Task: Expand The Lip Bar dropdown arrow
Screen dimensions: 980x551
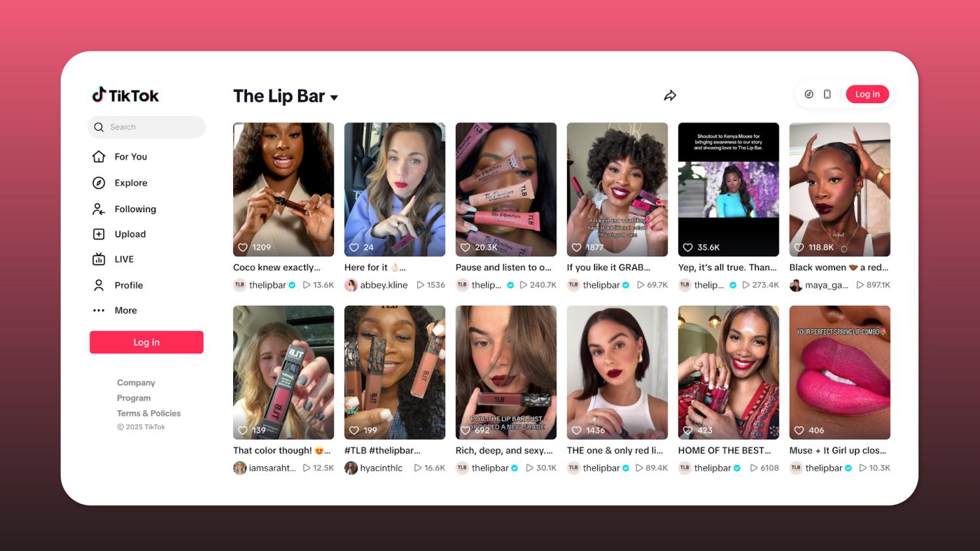Action: (335, 97)
